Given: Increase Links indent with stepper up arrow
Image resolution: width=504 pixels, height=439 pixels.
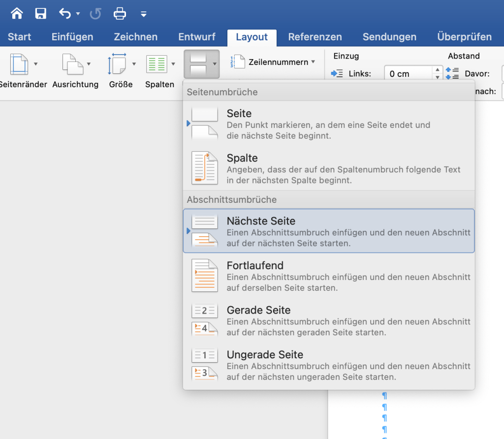Looking at the screenshot, I should (438, 70).
